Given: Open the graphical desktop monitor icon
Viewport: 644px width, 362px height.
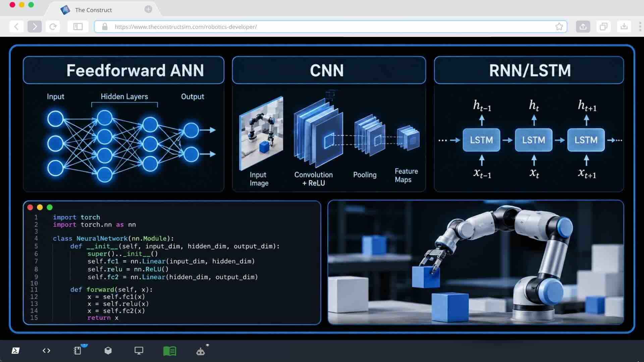Looking at the screenshot, I should pyautogui.click(x=139, y=351).
